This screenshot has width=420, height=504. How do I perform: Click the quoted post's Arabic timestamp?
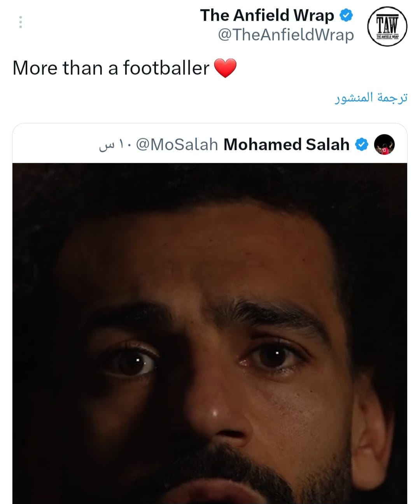[x=113, y=145]
